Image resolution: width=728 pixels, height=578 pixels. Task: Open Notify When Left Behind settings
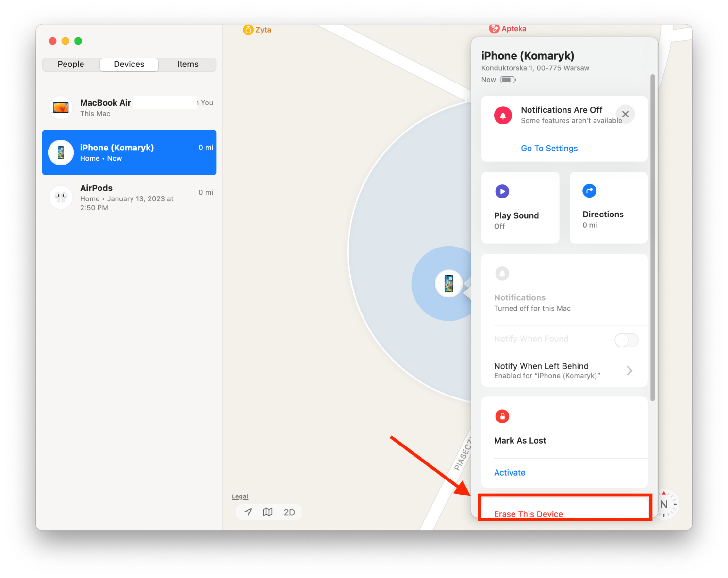(x=564, y=370)
